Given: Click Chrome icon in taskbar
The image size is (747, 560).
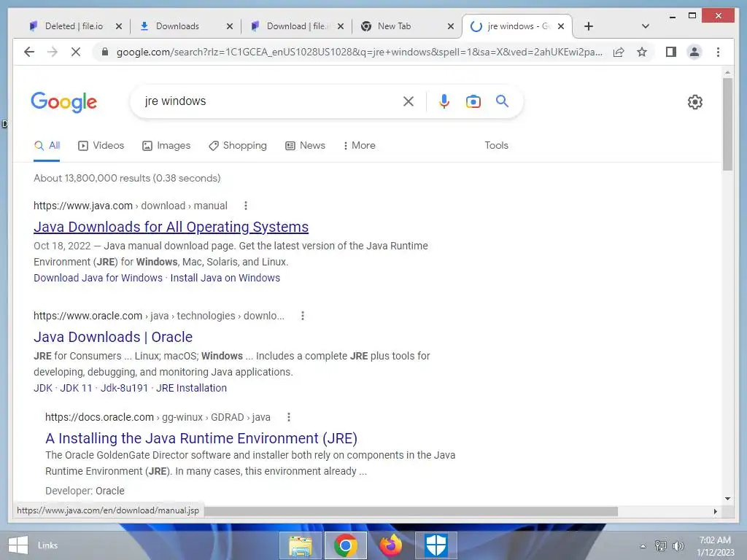Looking at the screenshot, I should [345, 545].
